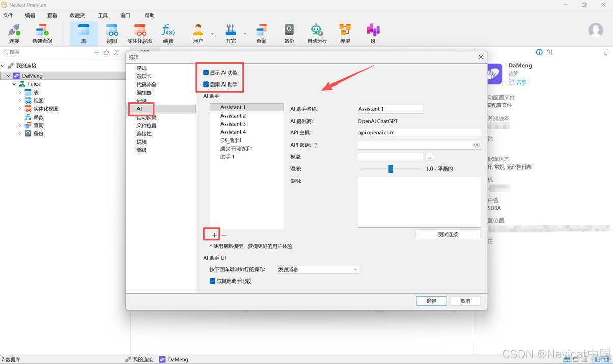Click 我的连接 icon in status bar
613x364 pixels.
click(128, 359)
